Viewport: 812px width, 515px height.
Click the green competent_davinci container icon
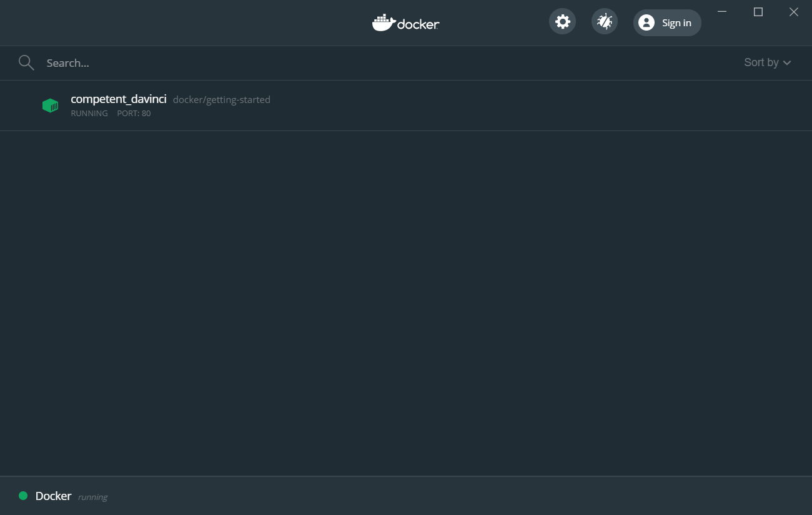tap(50, 105)
